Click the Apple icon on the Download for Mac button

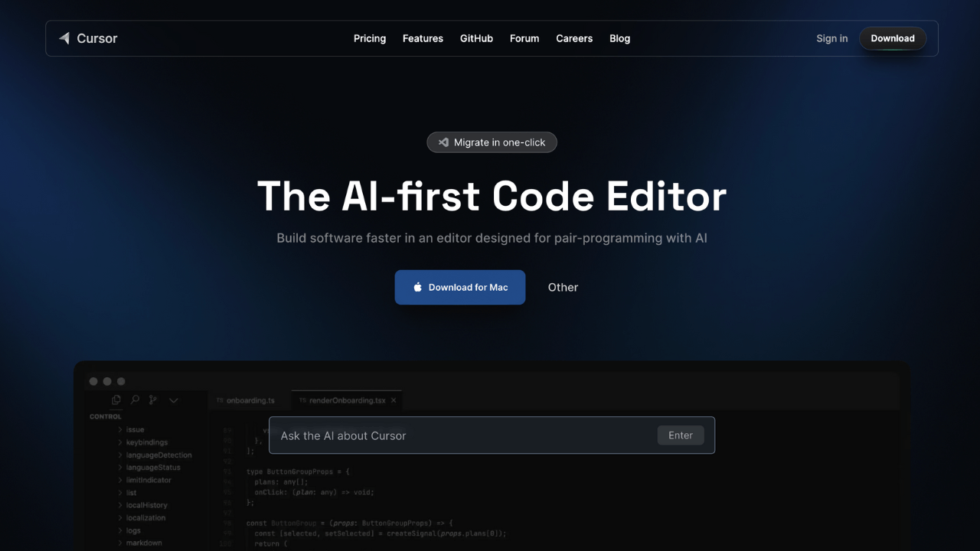pyautogui.click(x=417, y=287)
